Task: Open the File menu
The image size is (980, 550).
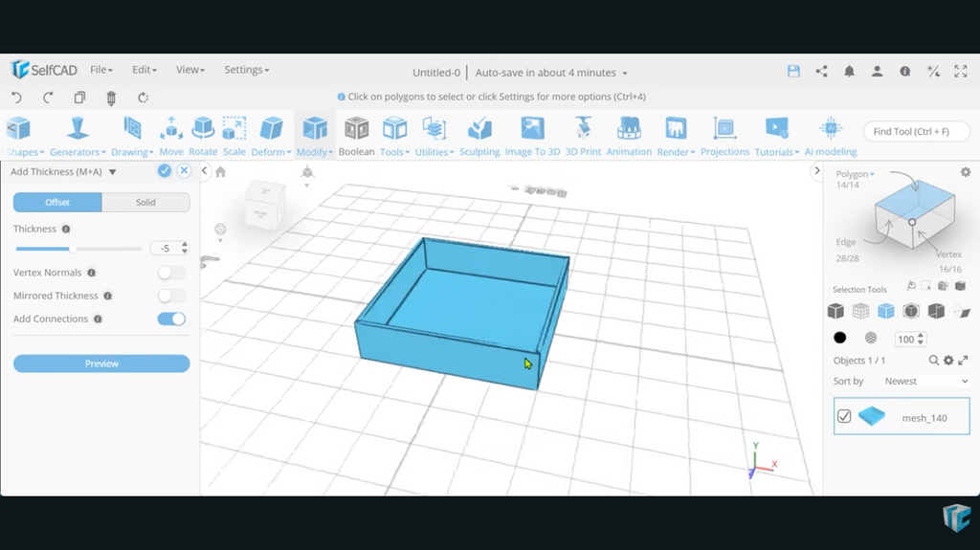Action: 101,70
